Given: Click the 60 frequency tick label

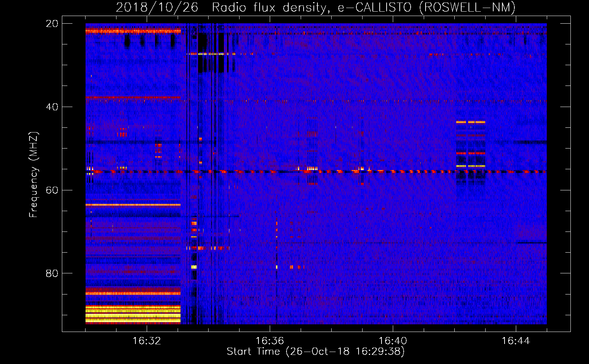Looking at the screenshot, I should coord(52,190).
